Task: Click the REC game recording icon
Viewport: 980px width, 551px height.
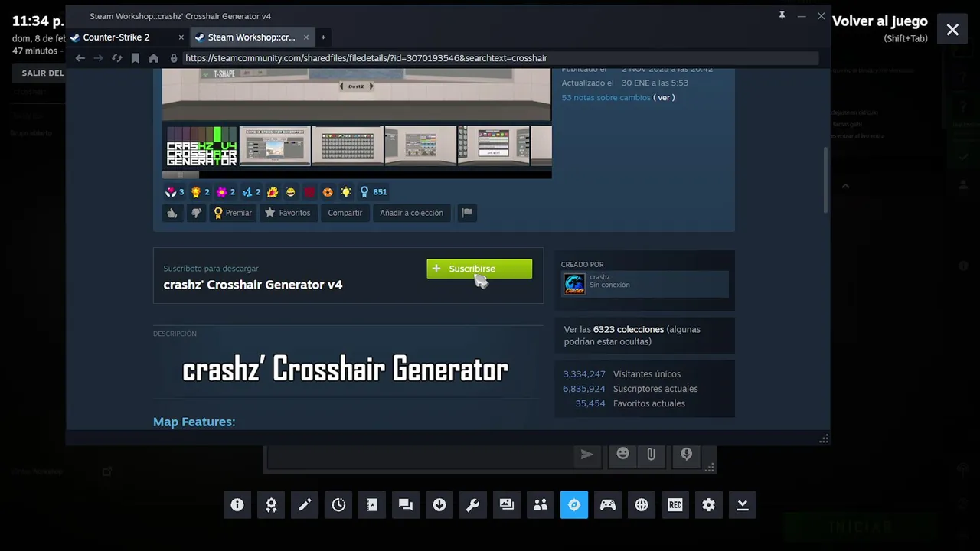Action: (675, 505)
